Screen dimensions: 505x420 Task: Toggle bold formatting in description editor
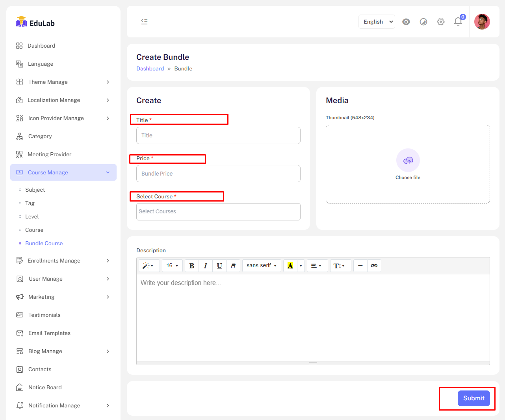(192, 266)
